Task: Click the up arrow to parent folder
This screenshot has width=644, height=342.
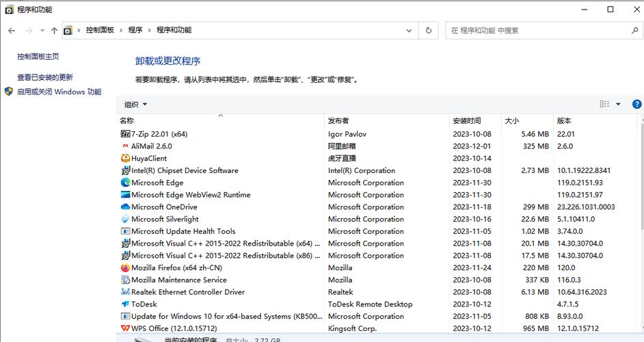Action: click(54, 30)
